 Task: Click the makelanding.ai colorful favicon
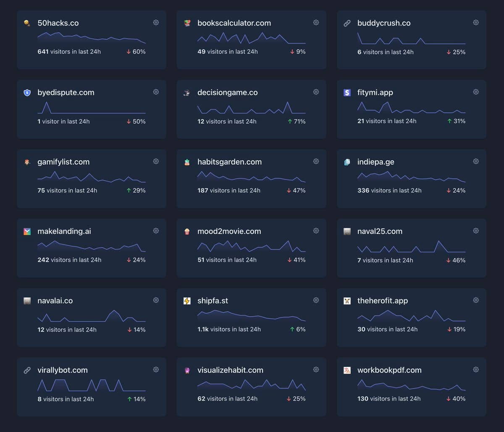(x=27, y=231)
